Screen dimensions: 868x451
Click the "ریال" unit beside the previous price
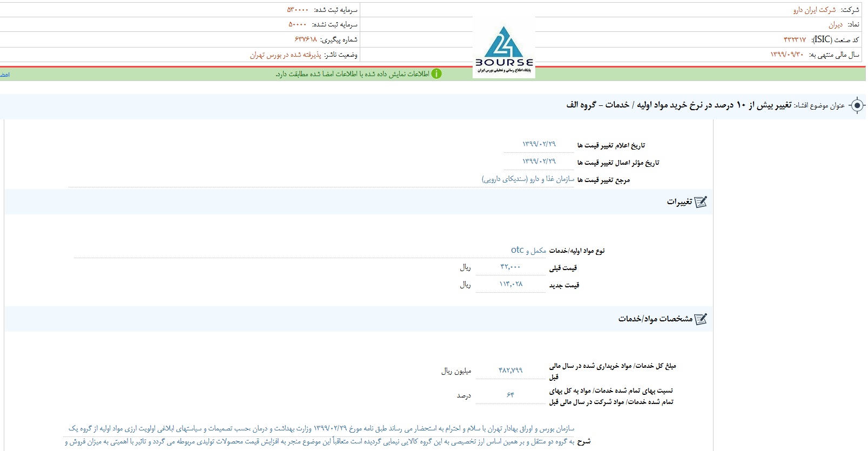(x=466, y=267)
